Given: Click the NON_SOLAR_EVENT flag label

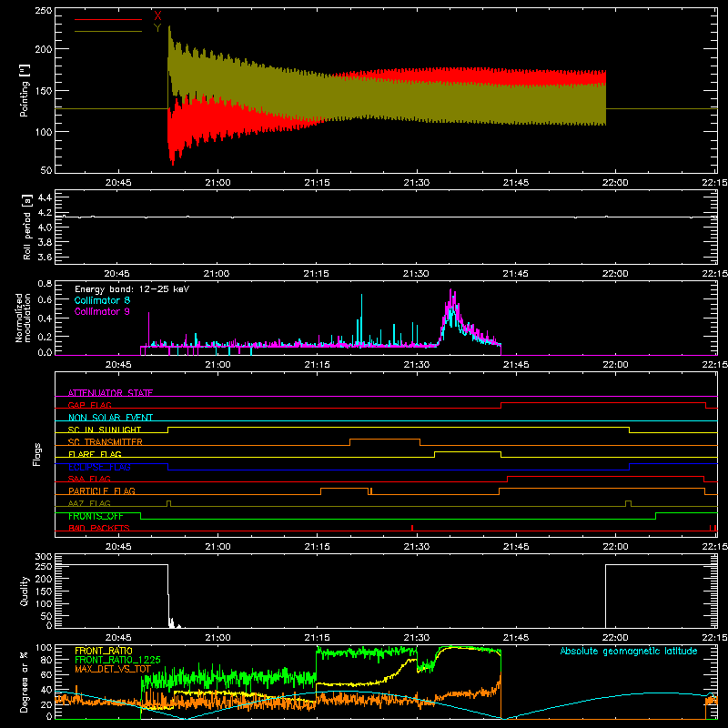Looking at the screenshot, I should click(110, 418).
